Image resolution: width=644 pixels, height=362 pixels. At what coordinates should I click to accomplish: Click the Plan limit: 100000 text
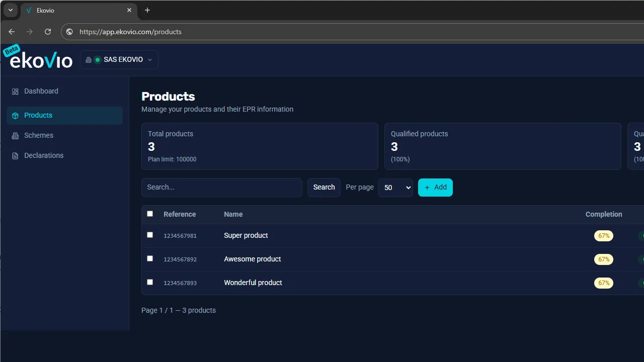172,159
